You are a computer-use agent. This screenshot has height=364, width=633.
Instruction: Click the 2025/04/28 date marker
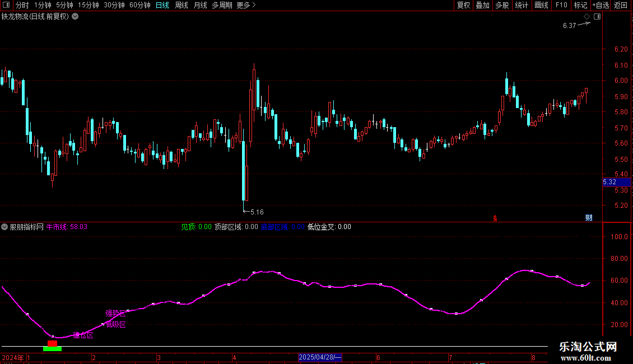[x=320, y=357]
